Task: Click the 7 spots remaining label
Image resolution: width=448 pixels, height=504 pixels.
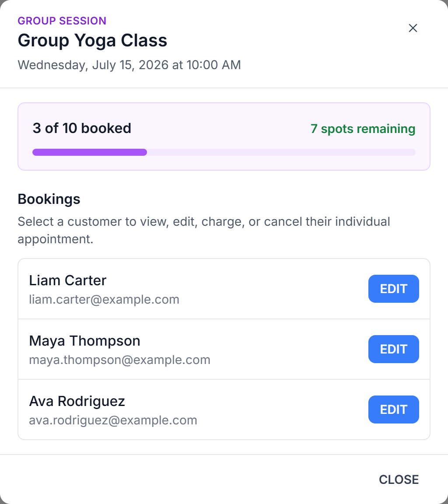Action: 363,129
